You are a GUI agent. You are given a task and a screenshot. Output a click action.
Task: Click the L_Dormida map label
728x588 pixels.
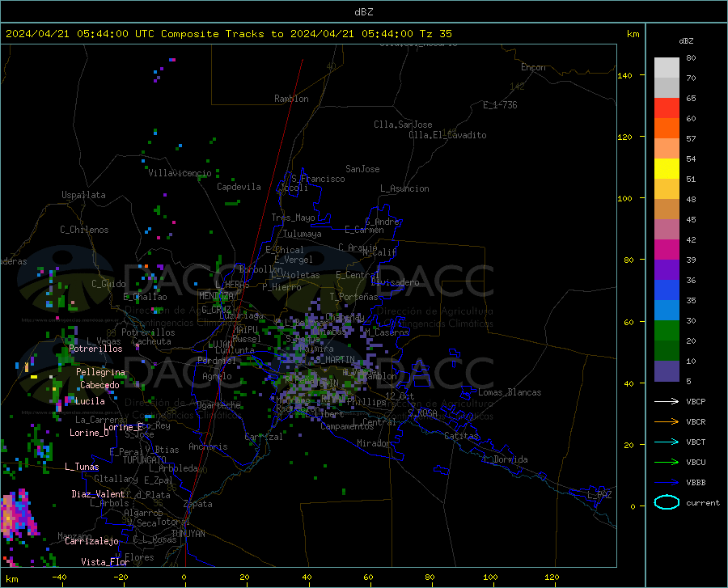[505, 459]
